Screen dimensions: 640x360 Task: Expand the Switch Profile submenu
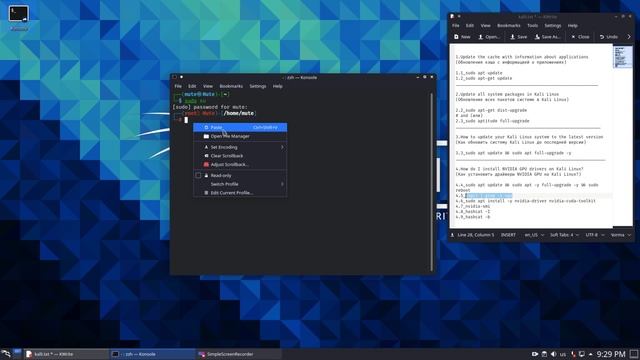pos(240,184)
